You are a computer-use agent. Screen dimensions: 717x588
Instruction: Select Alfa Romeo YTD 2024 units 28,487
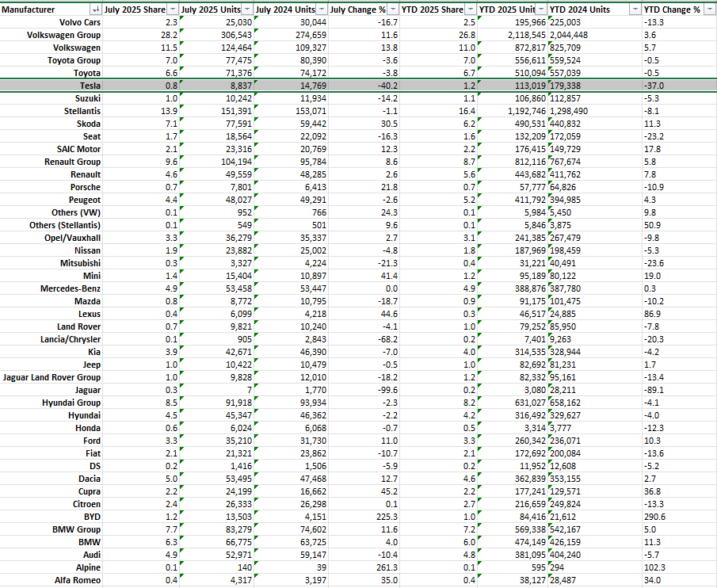coord(595,580)
